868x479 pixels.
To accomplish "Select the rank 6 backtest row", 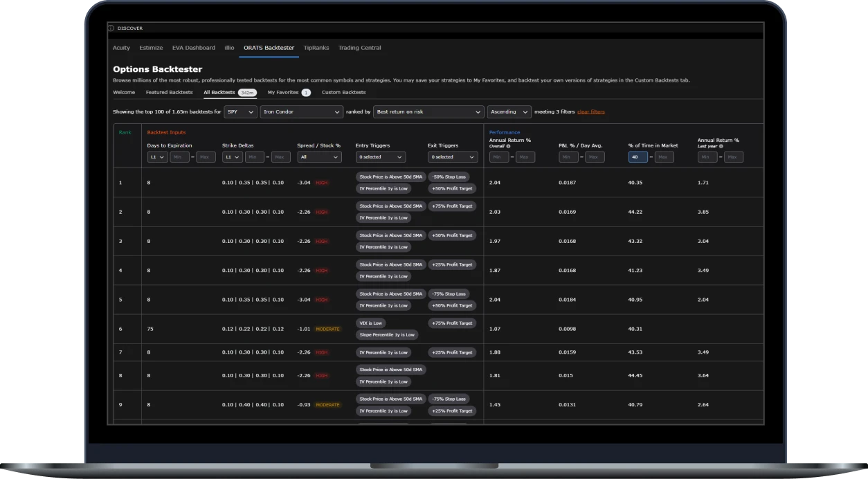I will (x=438, y=329).
